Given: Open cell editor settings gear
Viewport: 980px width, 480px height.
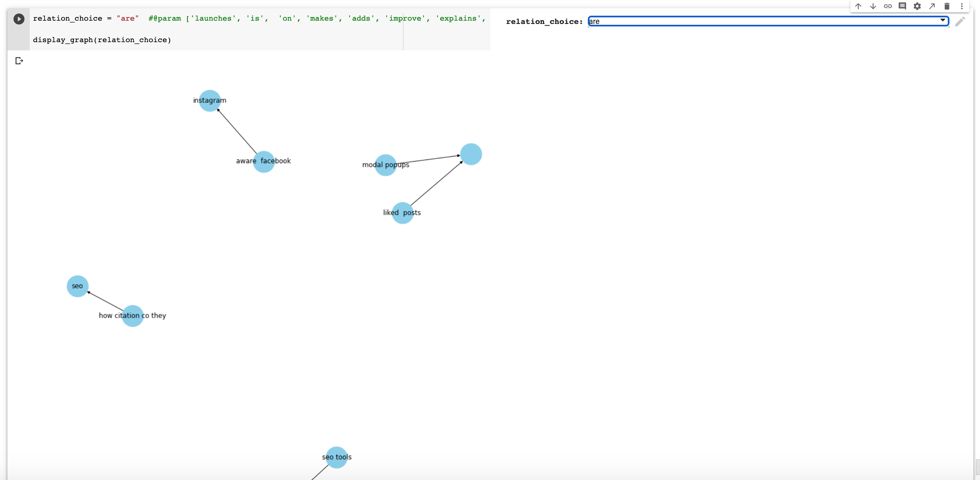Looking at the screenshot, I should [917, 6].
